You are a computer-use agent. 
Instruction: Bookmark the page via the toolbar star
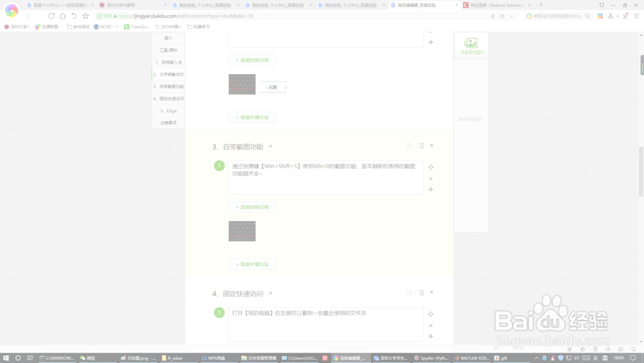click(x=86, y=16)
